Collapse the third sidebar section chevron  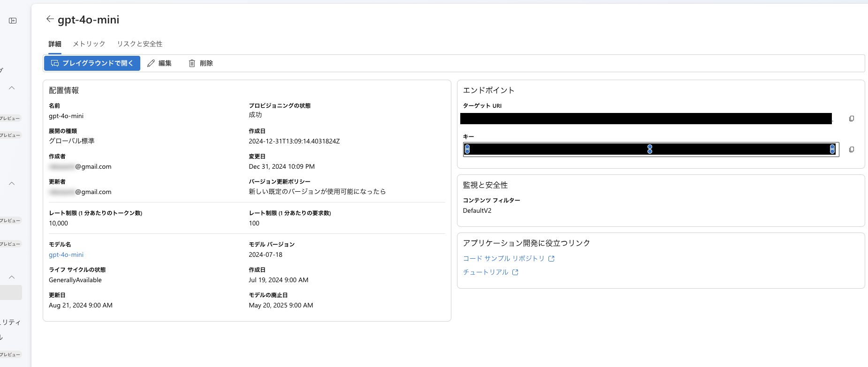(12, 277)
